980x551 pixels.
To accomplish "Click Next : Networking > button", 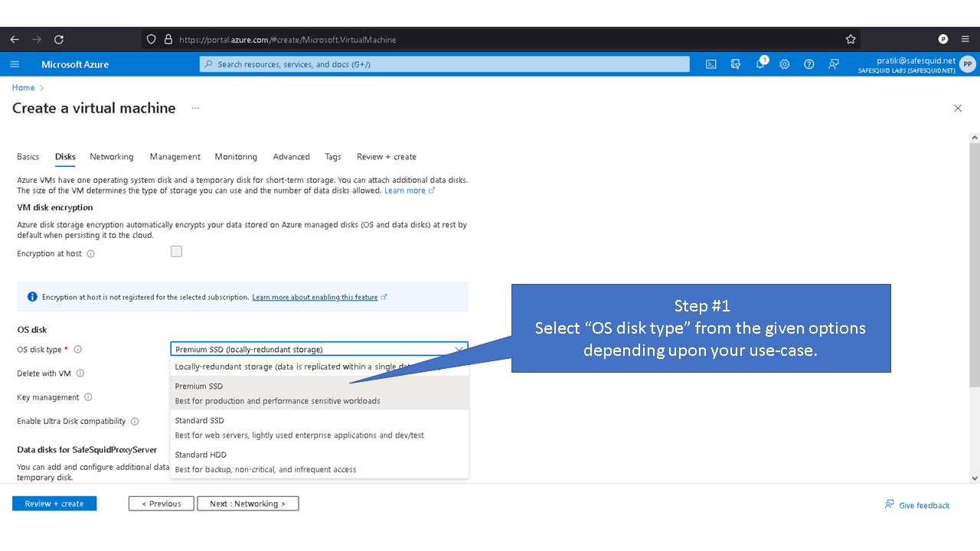I will (248, 504).
